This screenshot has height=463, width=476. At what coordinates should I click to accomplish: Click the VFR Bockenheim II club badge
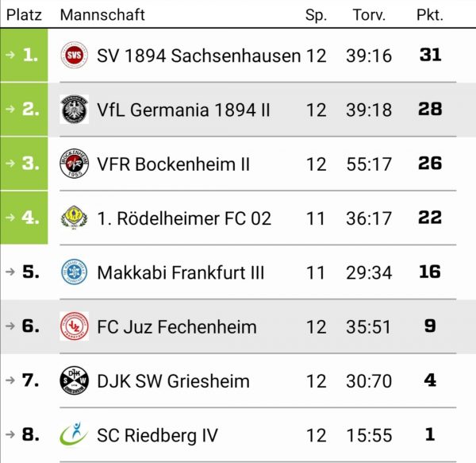(x=74, y=164)
